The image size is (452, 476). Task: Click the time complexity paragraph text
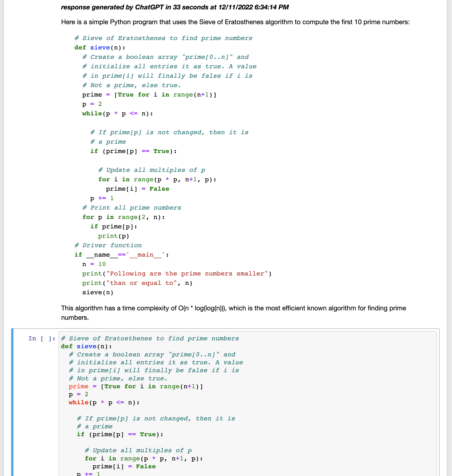(233, 308)
